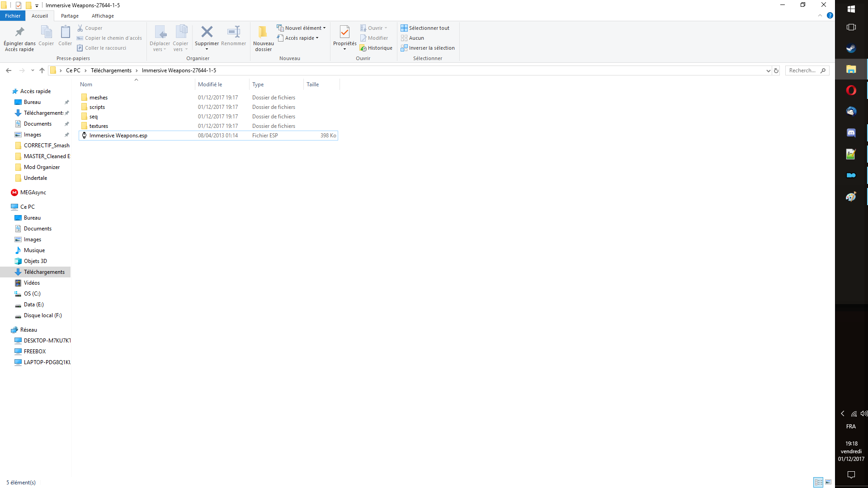
Task: Collapse the ribbon with the chevron
Action: click(x=820, y=15)
